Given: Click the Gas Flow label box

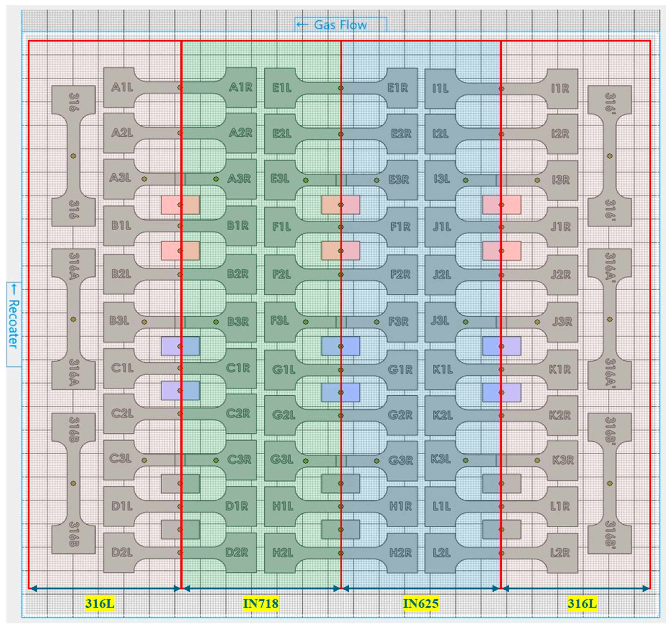Looking at the screenshot, I should click(x=340, y=25).
